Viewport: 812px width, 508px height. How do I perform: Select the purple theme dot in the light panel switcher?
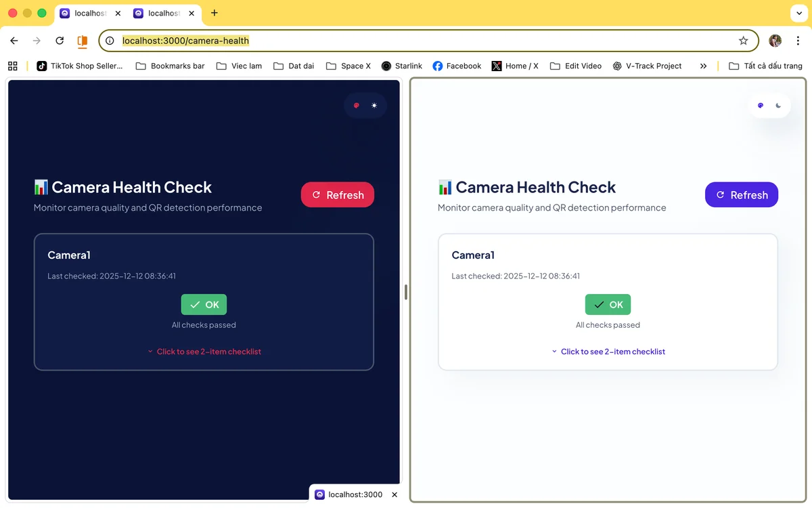click(x=760, y=105)
